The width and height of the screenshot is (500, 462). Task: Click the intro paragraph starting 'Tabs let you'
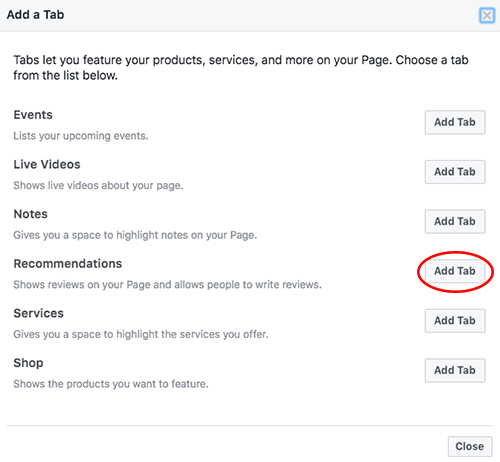[241, 68]
